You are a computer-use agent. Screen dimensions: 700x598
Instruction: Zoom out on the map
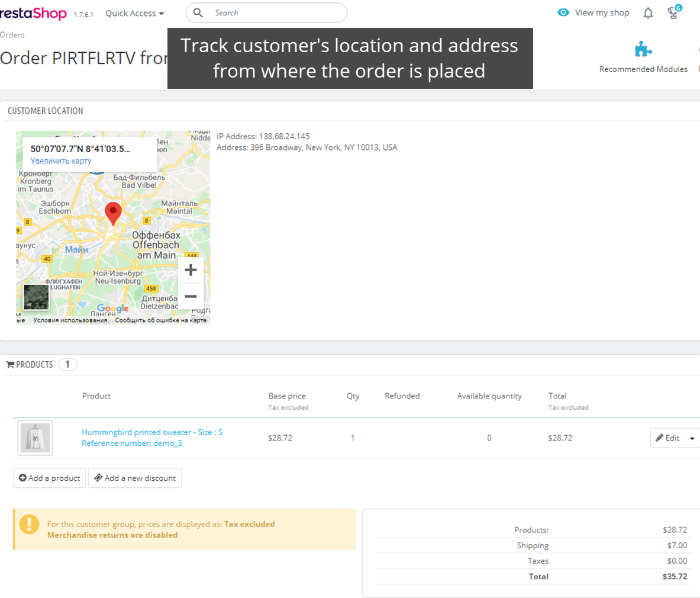click(191, 296)
